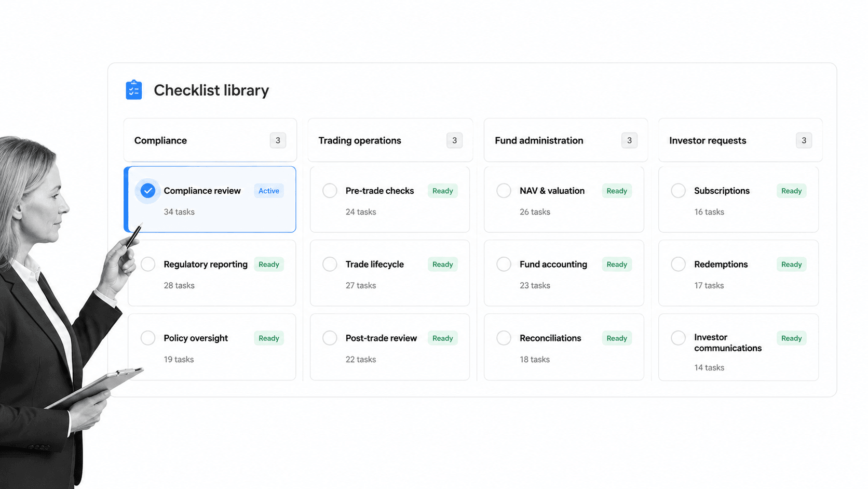Image resolution: width=868 pixels, height=489 pixels.
Task: Click Ready tag on Pre-trade checks
Action: pos(443,191)
